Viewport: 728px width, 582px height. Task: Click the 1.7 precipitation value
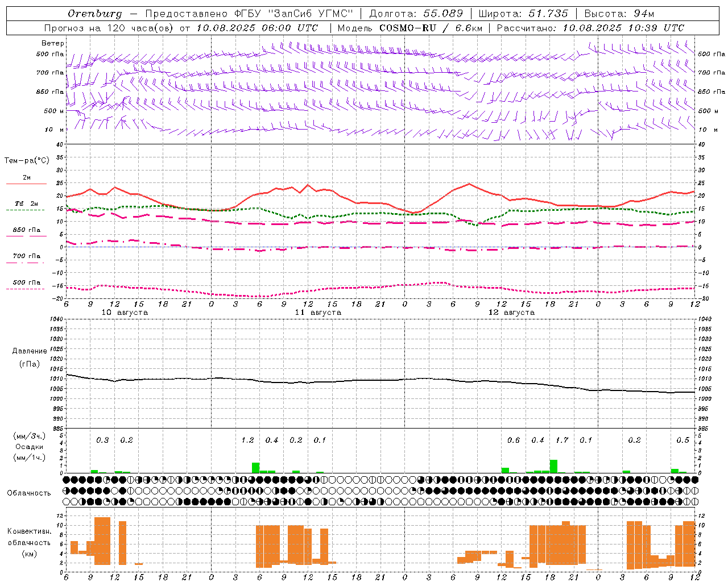(x=562, y=440)
